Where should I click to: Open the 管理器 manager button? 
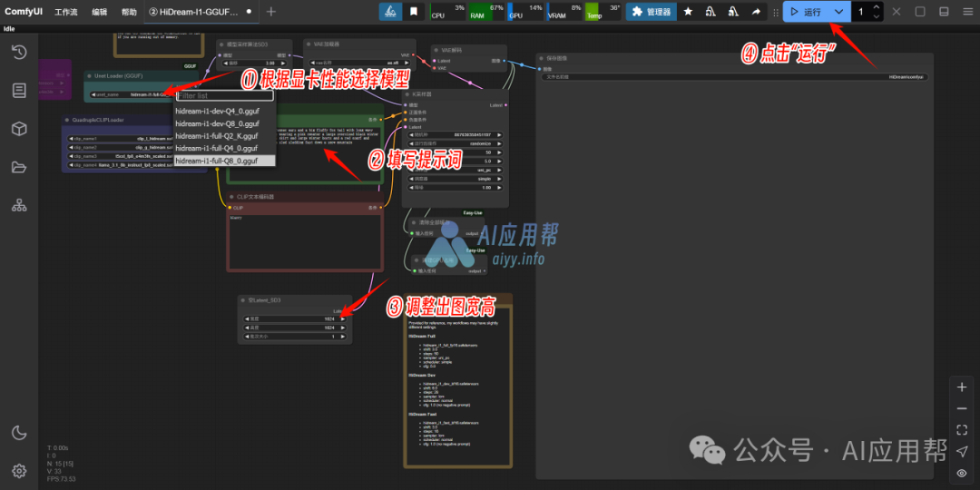[x=652, y=11]
